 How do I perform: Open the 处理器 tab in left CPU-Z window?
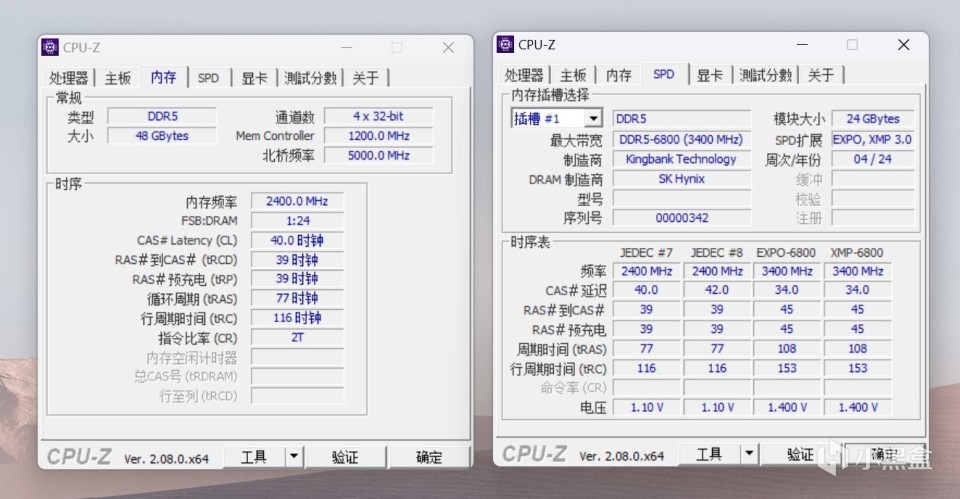(69, 78)
